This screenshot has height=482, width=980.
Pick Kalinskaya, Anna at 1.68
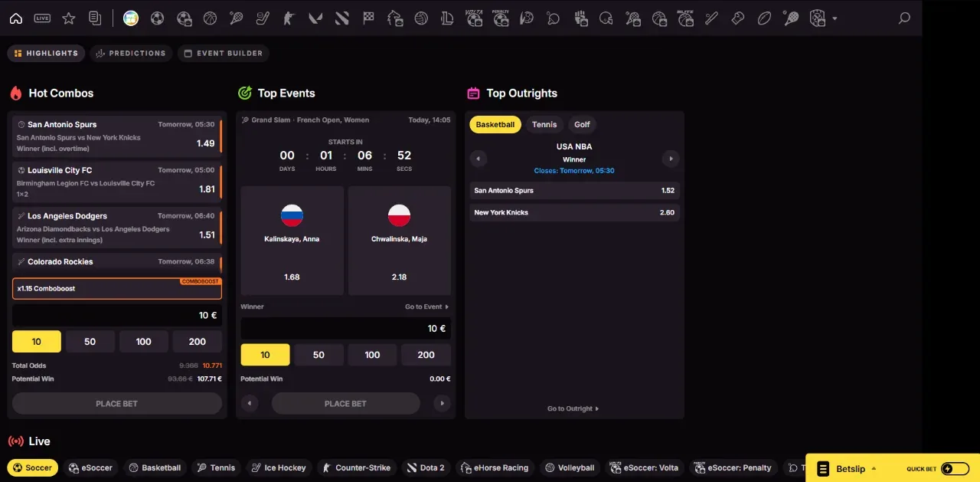292,241
